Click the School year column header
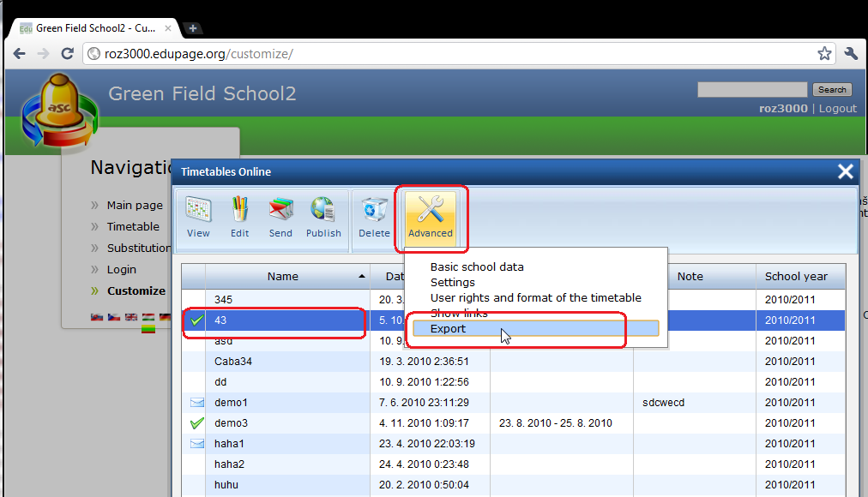 point(796,276)
